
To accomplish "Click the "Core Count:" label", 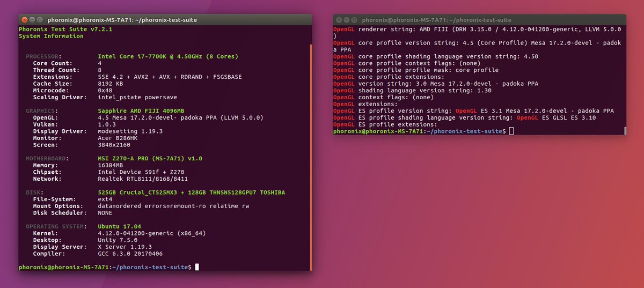I will click(x=52, y=63).
